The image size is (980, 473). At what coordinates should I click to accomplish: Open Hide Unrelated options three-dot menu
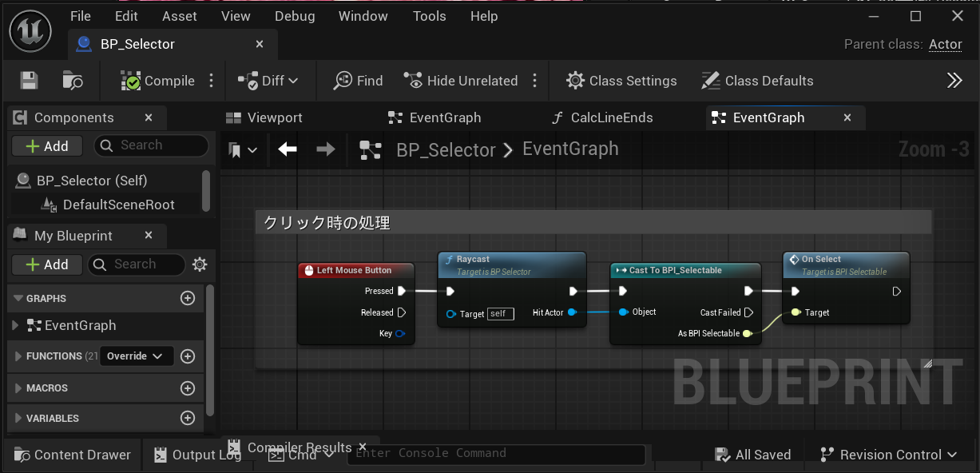click(x=534, y=81)
